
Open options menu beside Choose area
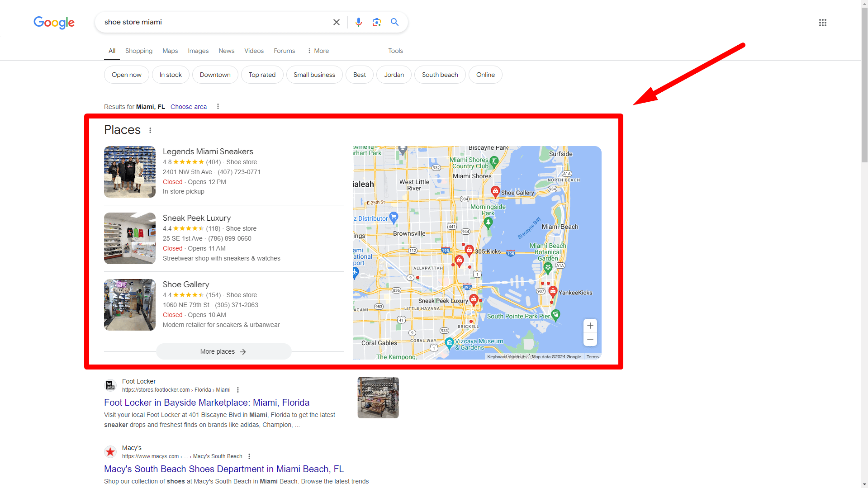[x=218, y=107]
